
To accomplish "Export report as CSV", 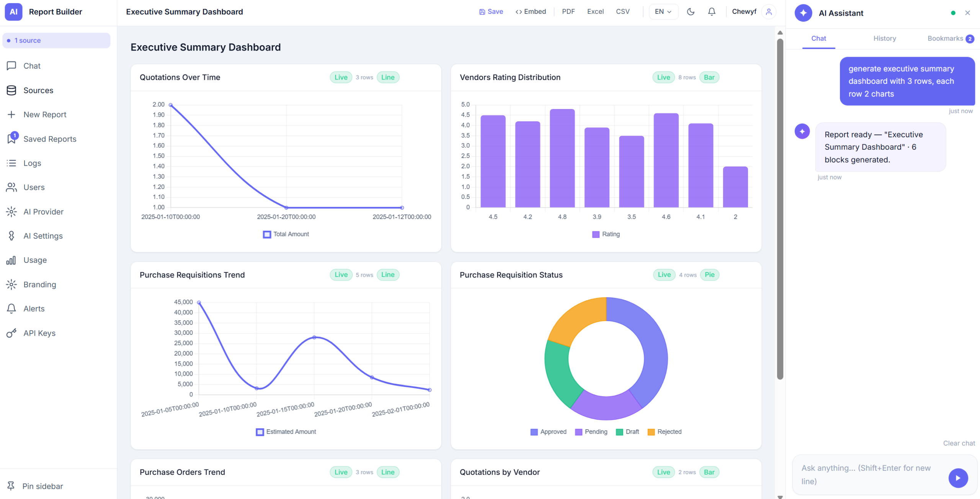I will click(x=622, y=12).
